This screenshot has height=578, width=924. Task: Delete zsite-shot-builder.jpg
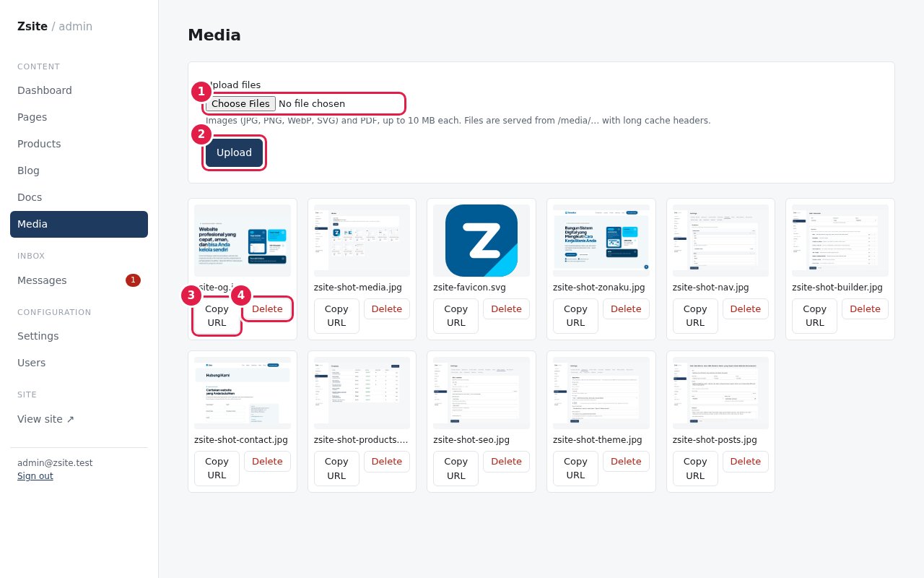pyautogui.click(x=865, y=309)
